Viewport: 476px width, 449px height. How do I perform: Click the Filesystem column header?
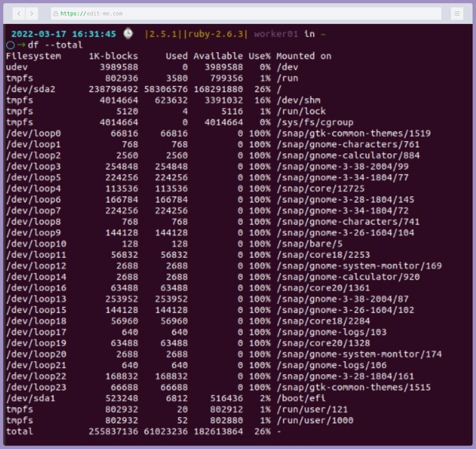pyautogui.click(x=34, y=56)
